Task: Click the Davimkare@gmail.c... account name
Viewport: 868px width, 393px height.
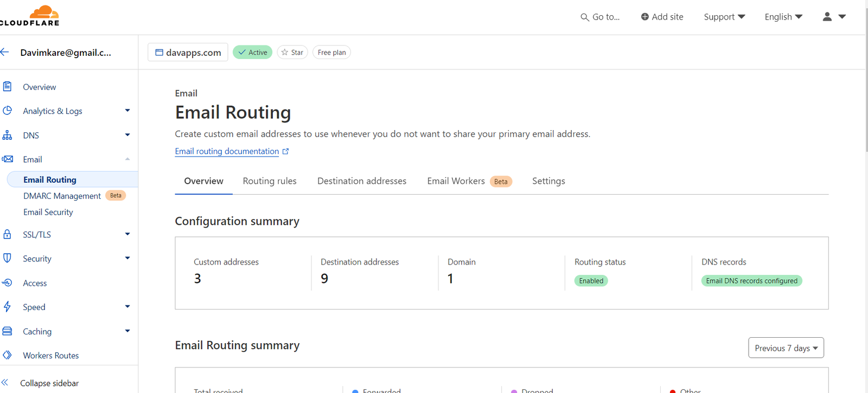Action: click(66, 53)
